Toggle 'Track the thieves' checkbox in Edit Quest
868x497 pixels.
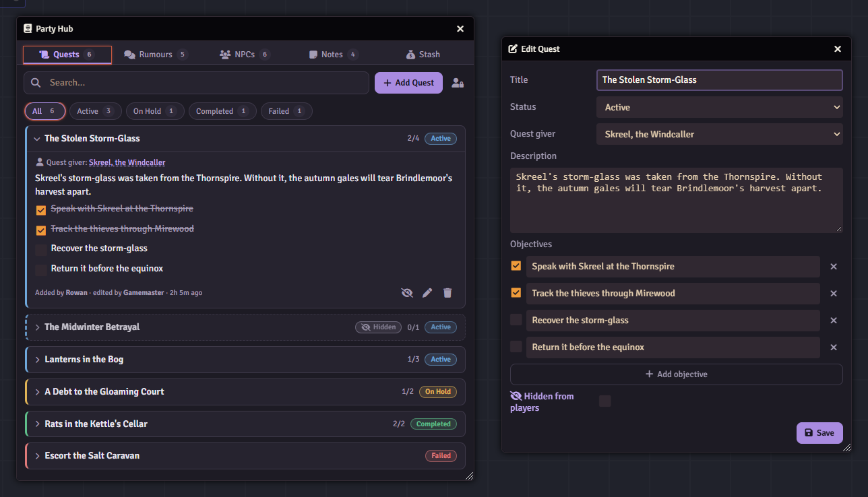516,293
